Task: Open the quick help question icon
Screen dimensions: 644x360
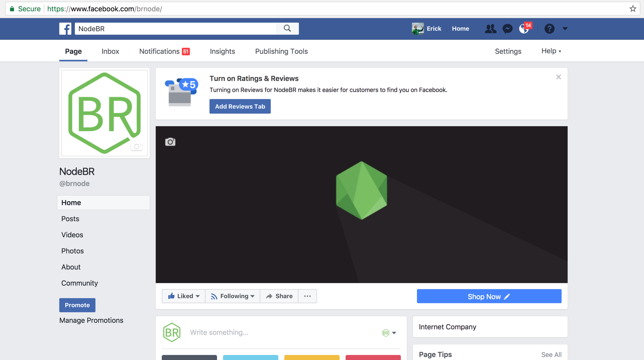Action: point(549,29)
